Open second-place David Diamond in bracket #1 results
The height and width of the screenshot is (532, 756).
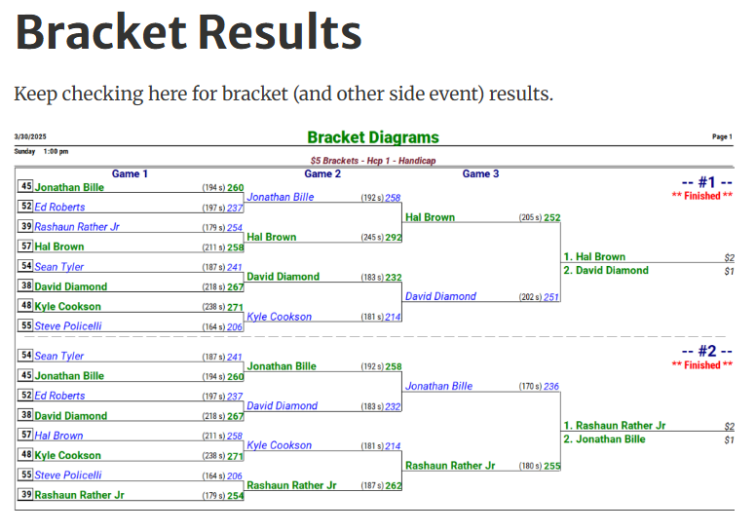click(x=611, y=270)
